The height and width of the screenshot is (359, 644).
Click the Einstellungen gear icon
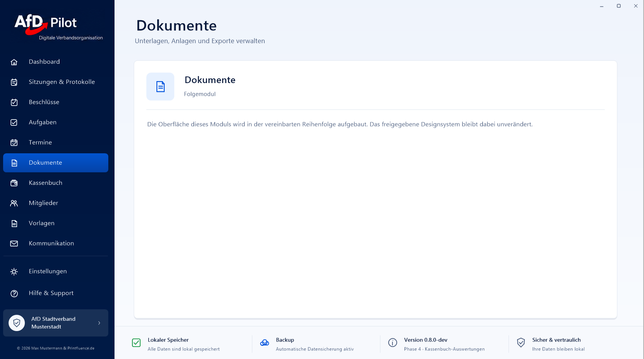[x=14, y=272]
